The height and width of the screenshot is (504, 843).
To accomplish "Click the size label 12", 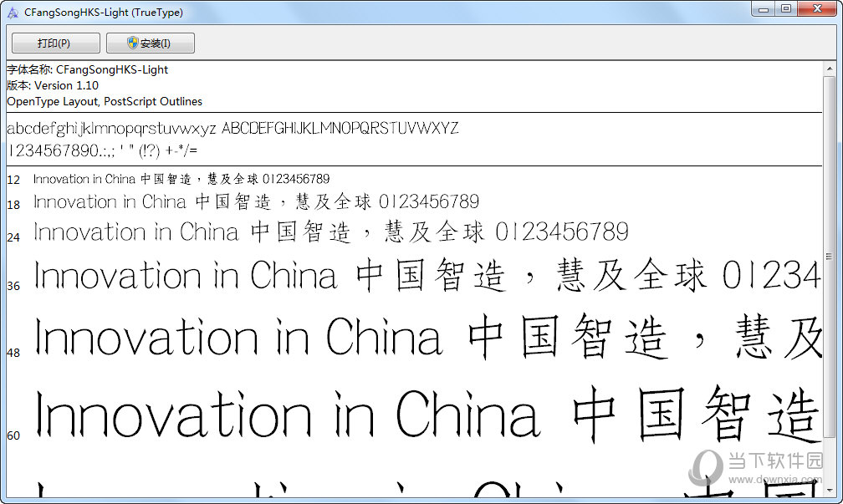I will [13, 180].
